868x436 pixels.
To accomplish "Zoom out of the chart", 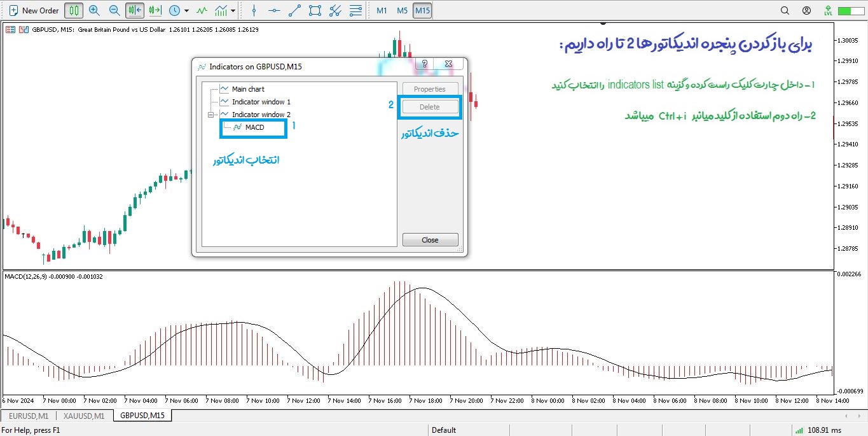I will (114, 10).
